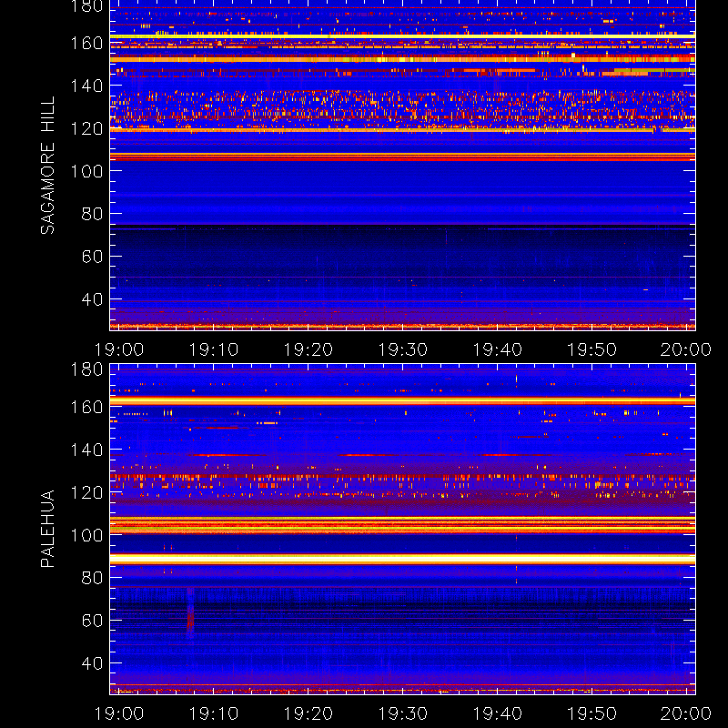Viewport: 728px width, 728px height.
Task: Click 20:00 time label under Palehua plot
Action: tap(686, 713)
